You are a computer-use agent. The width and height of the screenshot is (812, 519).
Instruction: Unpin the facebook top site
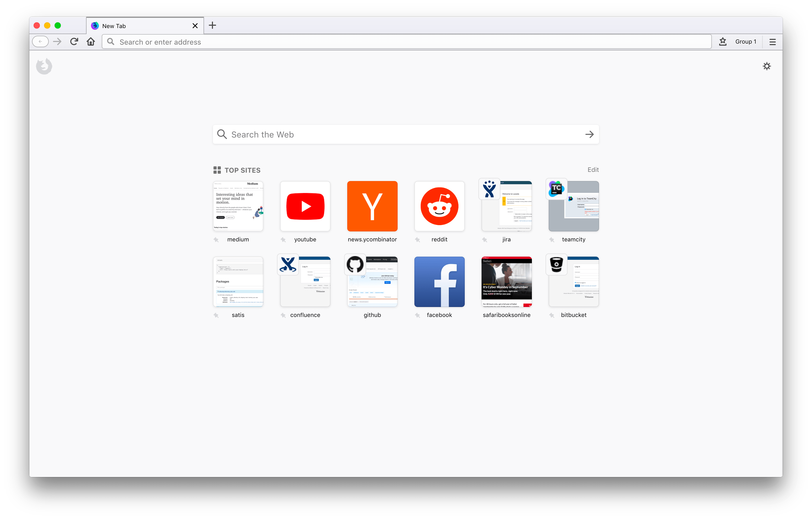(418, 315)
